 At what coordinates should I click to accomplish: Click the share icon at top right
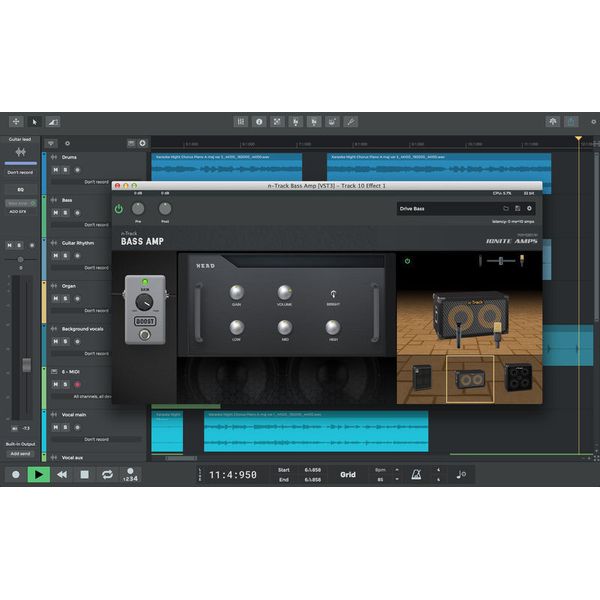[571, 122]
